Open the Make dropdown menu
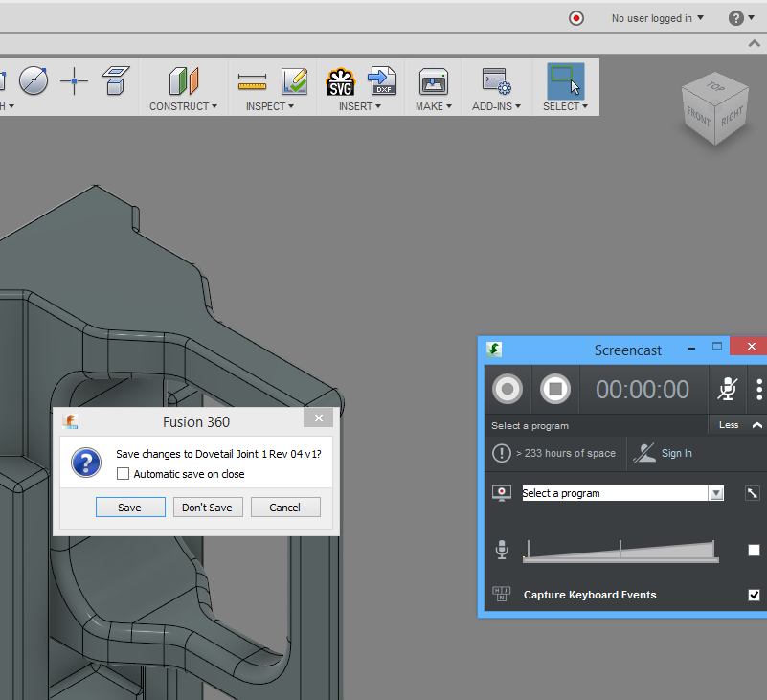 (434, 106)
